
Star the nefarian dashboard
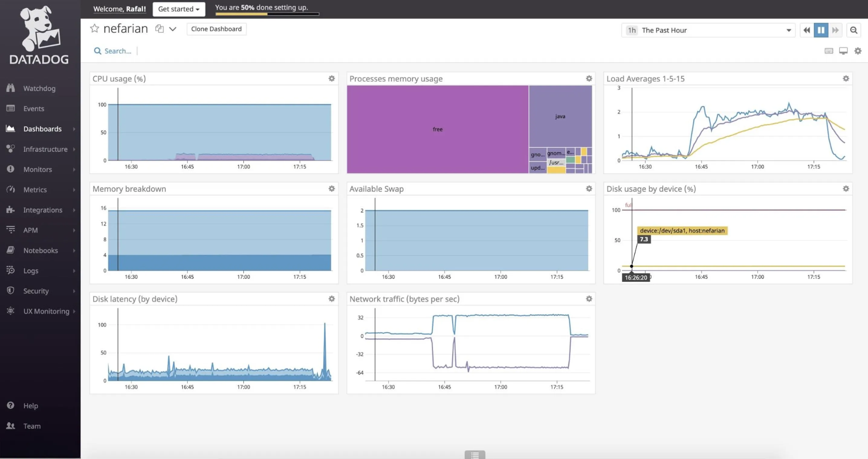click(95, 28)
